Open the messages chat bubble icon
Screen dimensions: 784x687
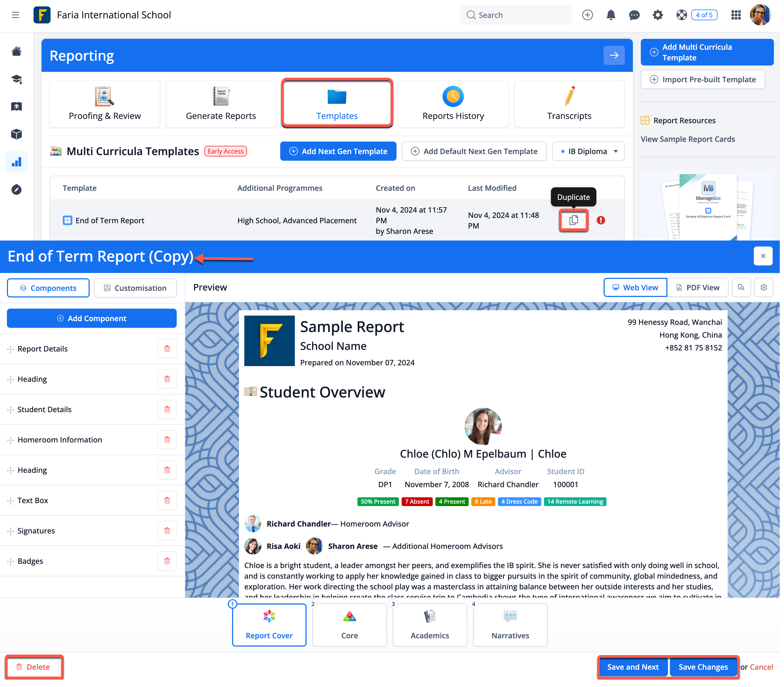click(634, 15)
